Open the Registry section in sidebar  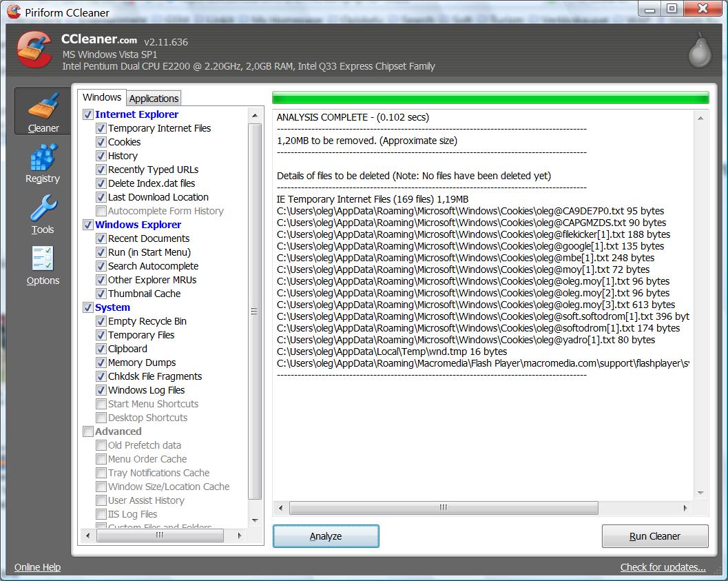[43, 163]
